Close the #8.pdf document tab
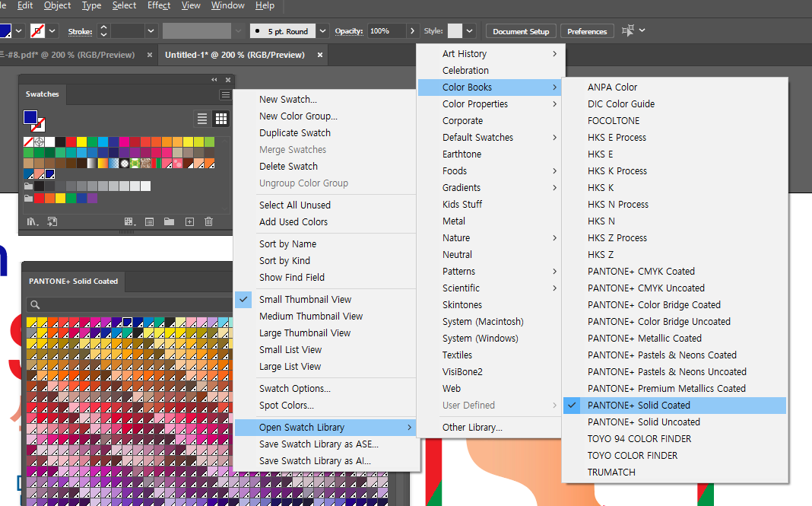 coord(150,55)
